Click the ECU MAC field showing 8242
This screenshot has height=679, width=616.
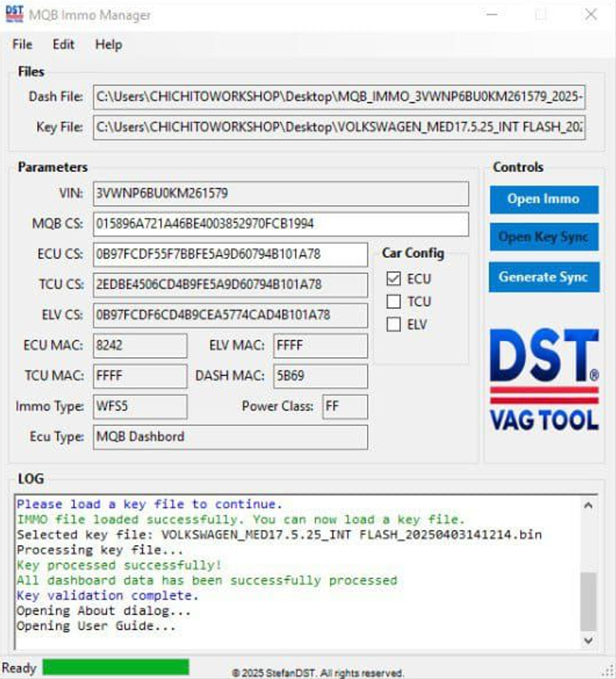coord(140,345)
